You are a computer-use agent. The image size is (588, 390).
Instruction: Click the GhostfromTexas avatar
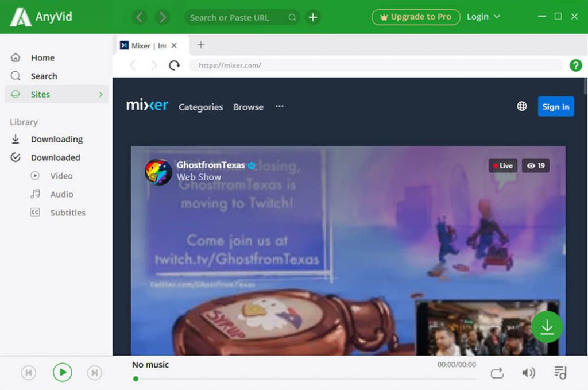click(x=158, y=172)
